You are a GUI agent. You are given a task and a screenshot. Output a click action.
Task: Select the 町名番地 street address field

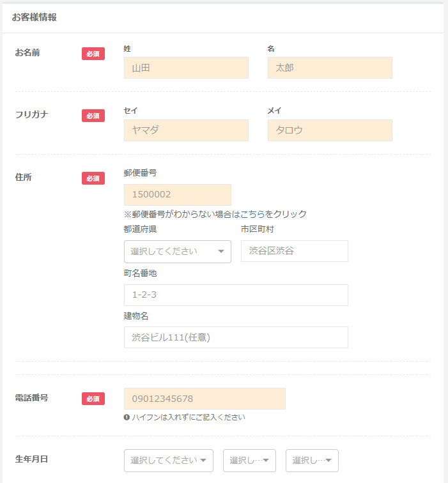pyautogui.click(x=236, y=295)
